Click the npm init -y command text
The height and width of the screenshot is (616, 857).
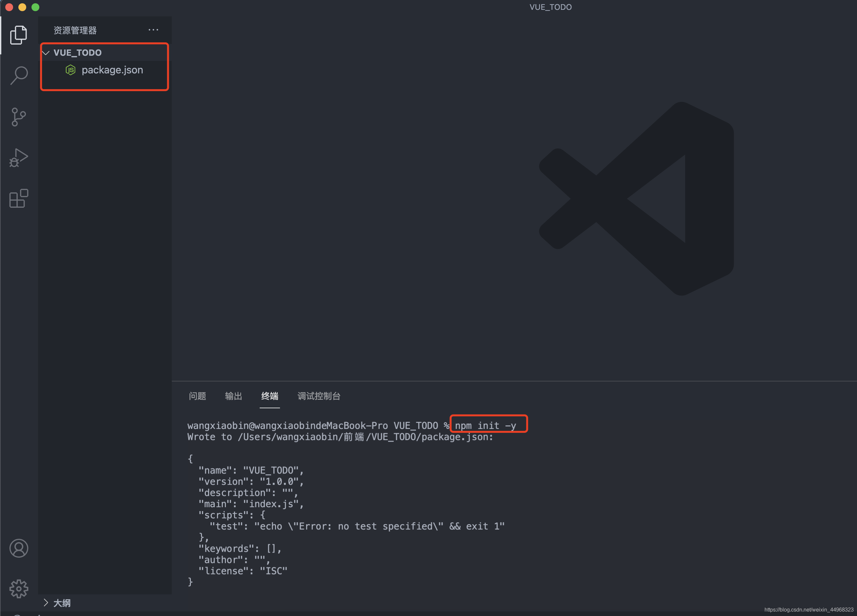pos(485,426)
